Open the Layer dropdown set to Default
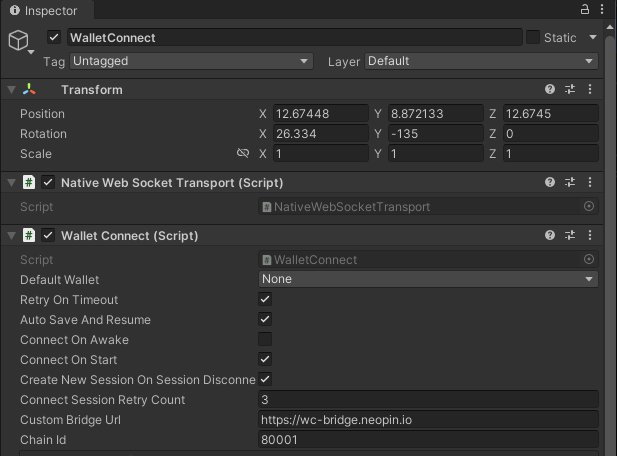The height and width of the screenshot is (456, 617). click(x=480, y=61)
